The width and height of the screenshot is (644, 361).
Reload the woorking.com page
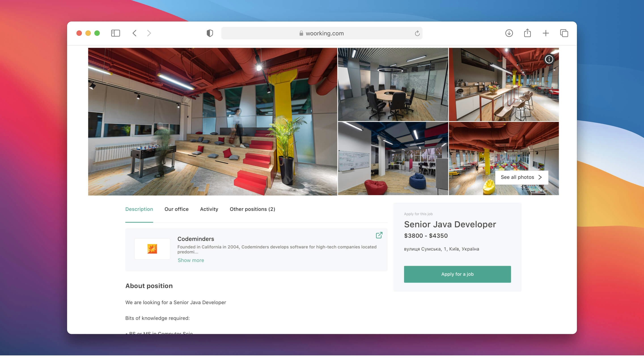point(417,33)
